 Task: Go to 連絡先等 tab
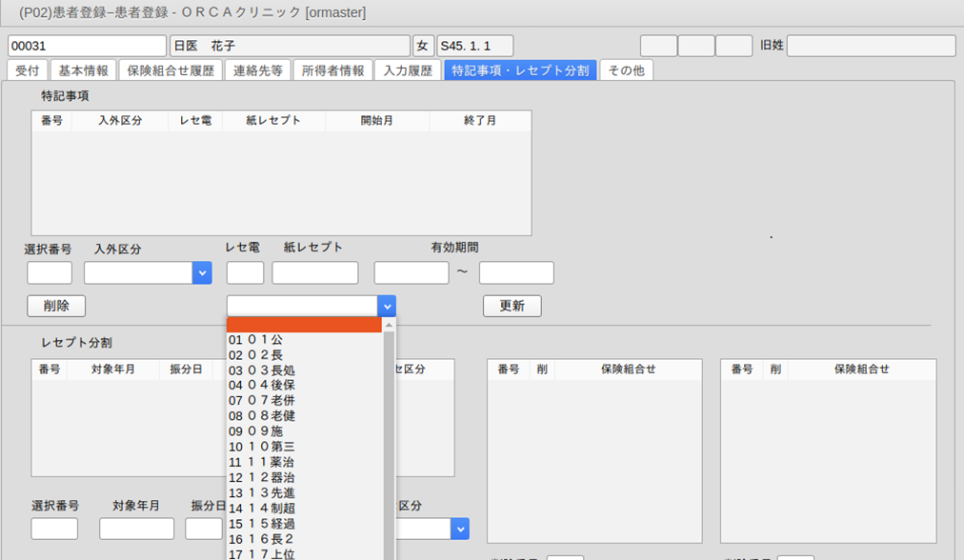pyautogui.click(x=257, y=70)
